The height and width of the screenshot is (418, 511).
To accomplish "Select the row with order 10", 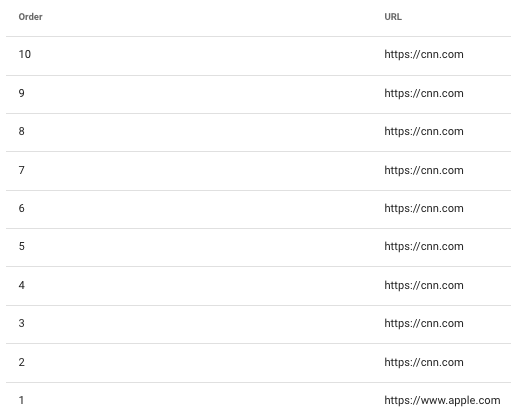I will (x=258, y=56).
